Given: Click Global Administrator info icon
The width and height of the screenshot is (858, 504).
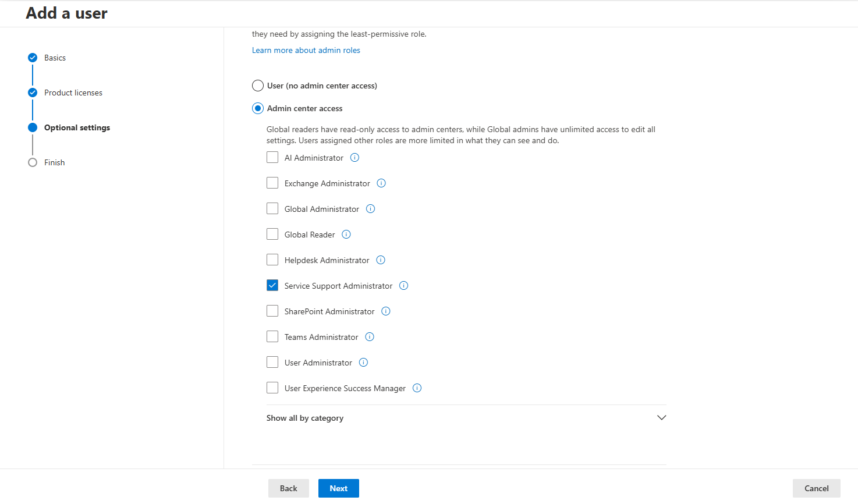Looking at the screenshot, I should 370,209.
